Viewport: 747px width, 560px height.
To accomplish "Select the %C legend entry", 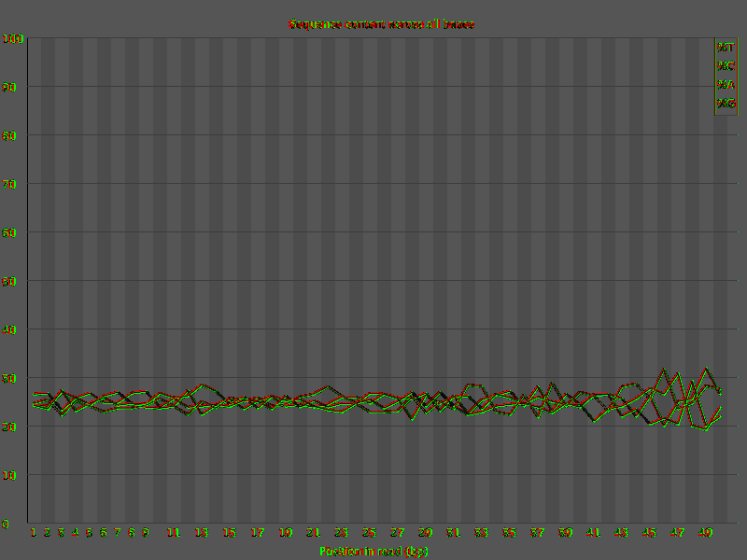I will (726, 65).
